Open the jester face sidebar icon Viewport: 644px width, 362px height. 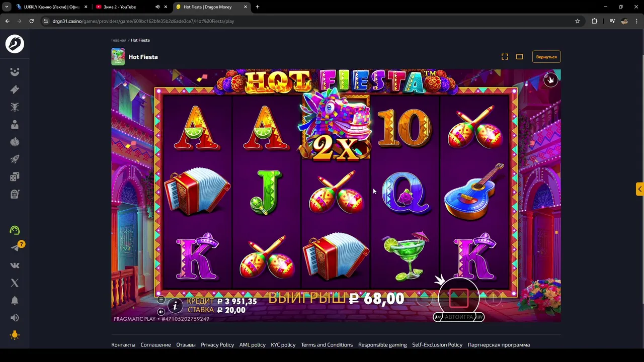15,72
